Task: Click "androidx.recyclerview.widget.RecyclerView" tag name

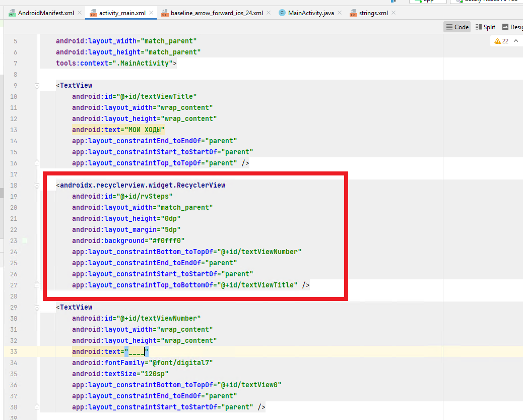Action: click(x=143, y=186)
